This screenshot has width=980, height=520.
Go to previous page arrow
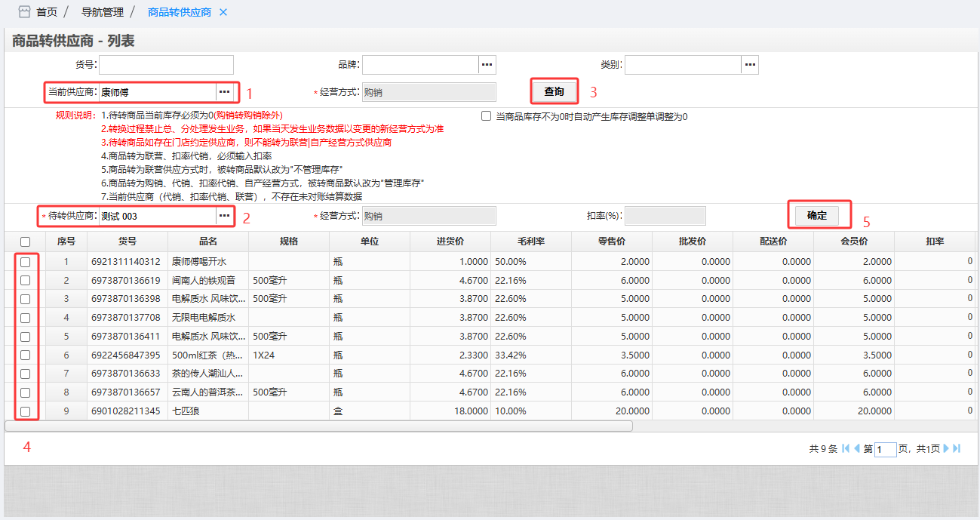(857, 448)
